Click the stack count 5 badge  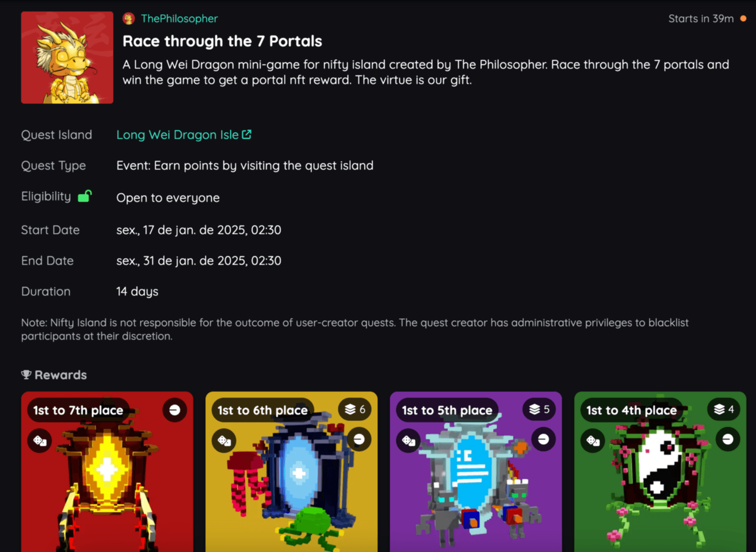pyautogui.click(x=539, y=409)
